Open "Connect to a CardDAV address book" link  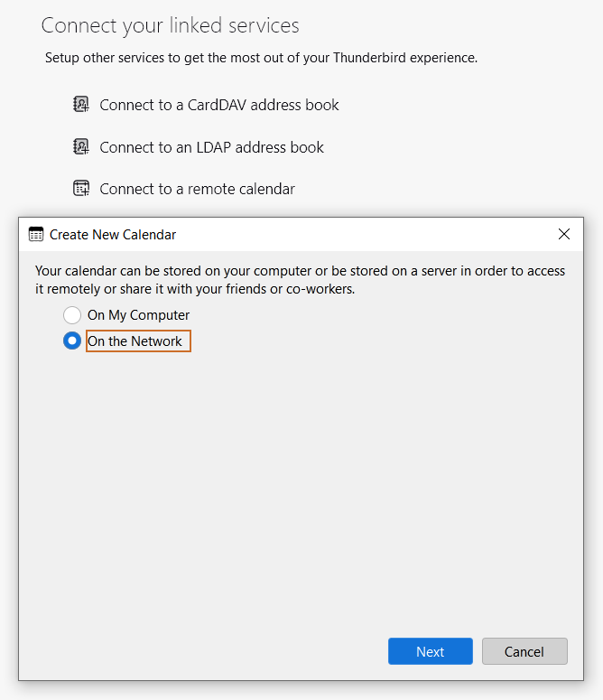click(219, 105)
